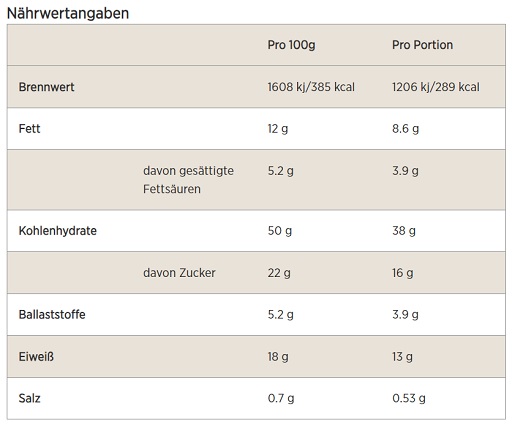This screenshot has height=428, width=512.
Task: Select the Kohlenhydrate row label
Action: [58, 231]
